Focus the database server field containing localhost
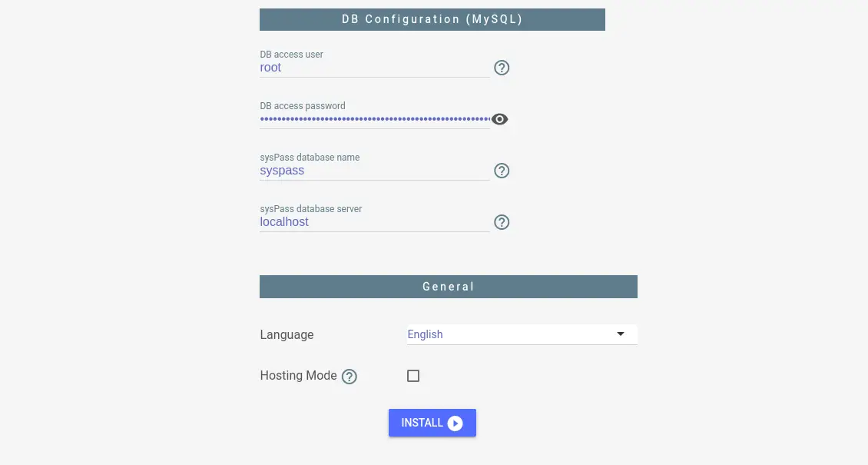The width and height of the screenshot is (868, 465). point(375,222)
